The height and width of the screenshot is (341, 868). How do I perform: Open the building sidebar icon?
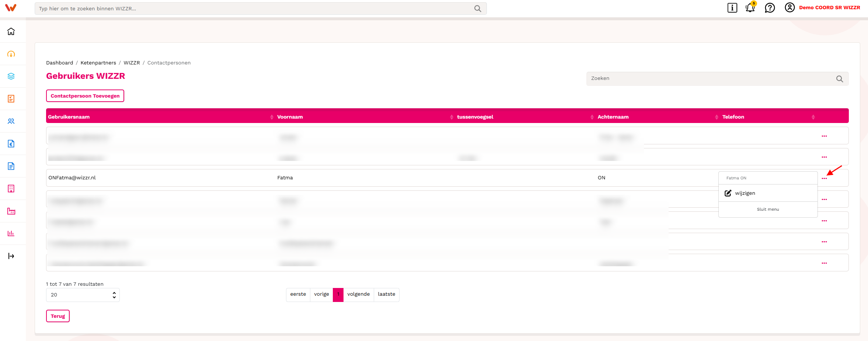11,189
